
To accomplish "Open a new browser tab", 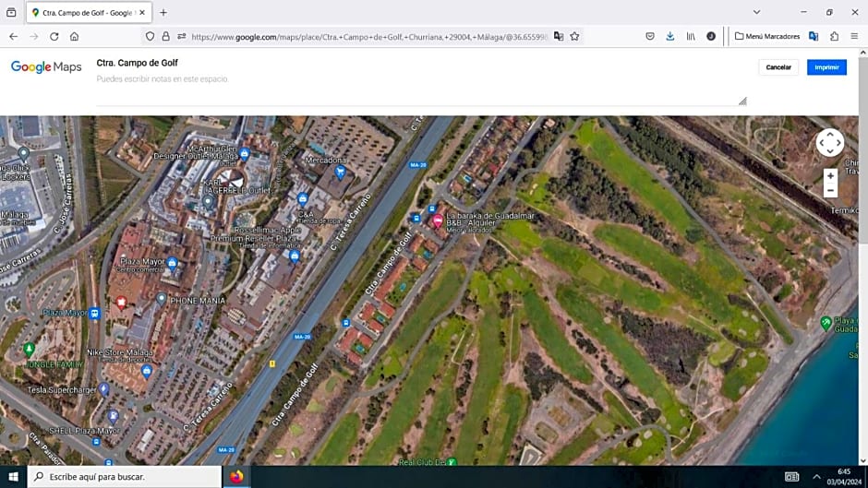I will tap(163, 13).
